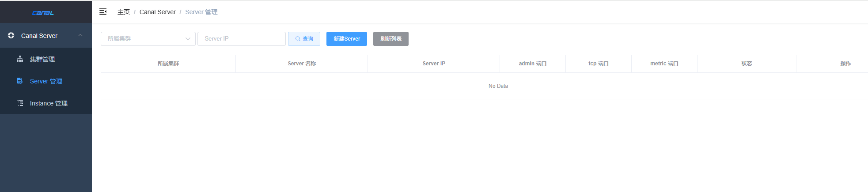This screenshot has width=868, height=192.
Task: Click Canal Server breadcrumb
Action: pyautogui.click(x=158, y=12)
